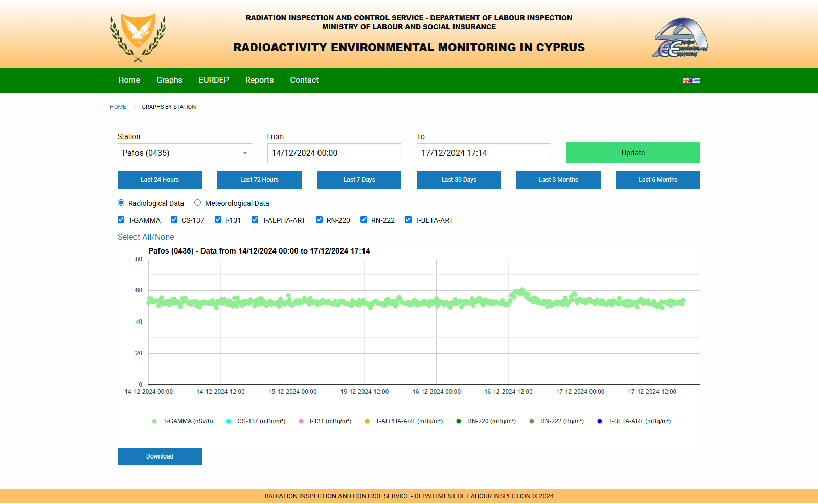Select the Meteorological Data radio button
This screenshot has height=504, width=818.
198,203
